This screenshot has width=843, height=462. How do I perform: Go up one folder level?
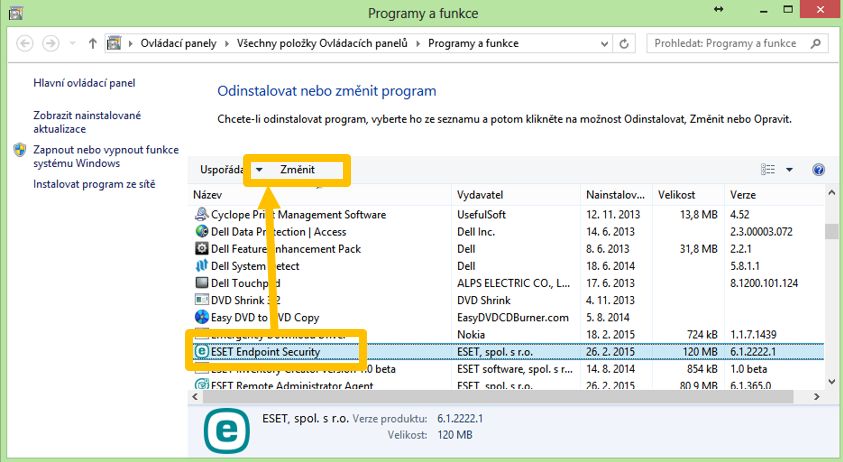pos(92,43)
